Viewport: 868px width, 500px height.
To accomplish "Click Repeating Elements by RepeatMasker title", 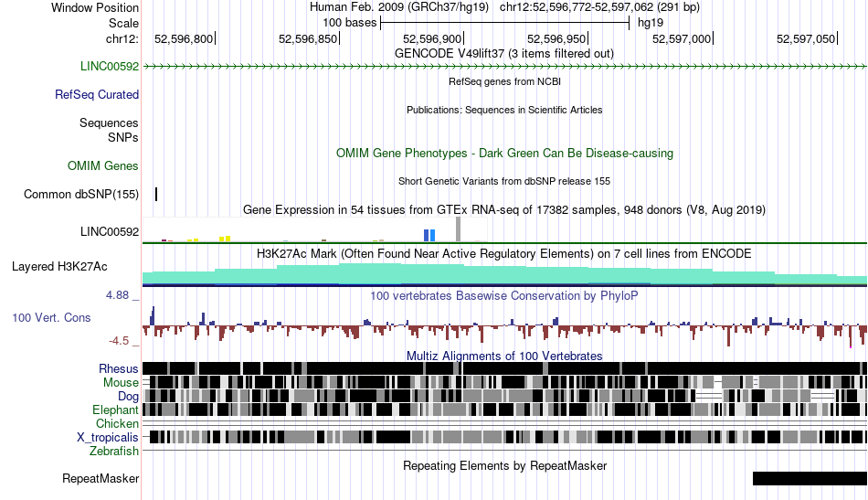I will click(504, 465).
